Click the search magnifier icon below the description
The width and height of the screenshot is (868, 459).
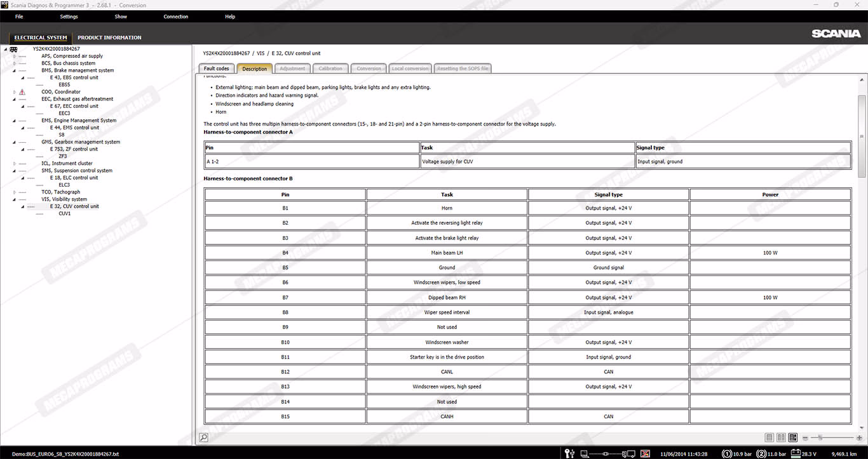coord(203,437)
